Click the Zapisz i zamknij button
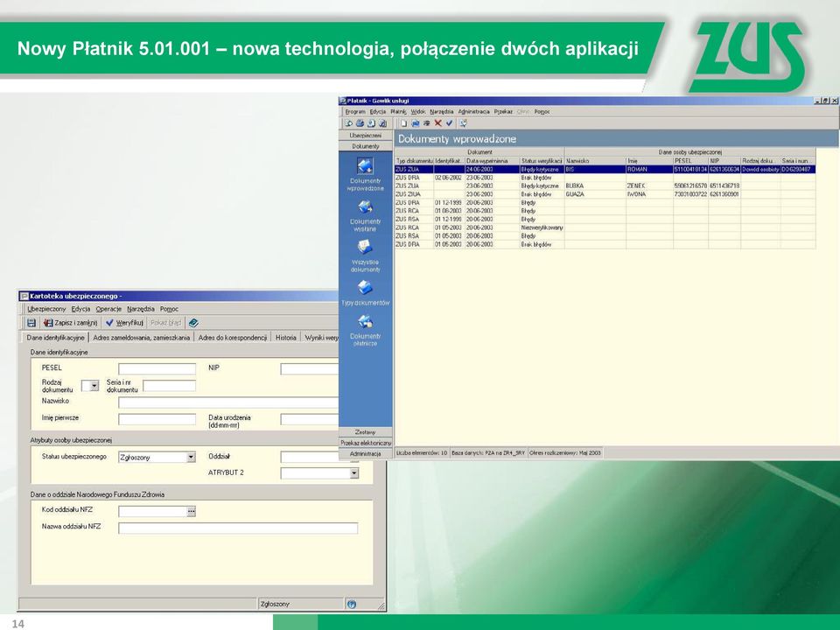The image size is (840, 630). pyautogui.click(x=71, y=323)
